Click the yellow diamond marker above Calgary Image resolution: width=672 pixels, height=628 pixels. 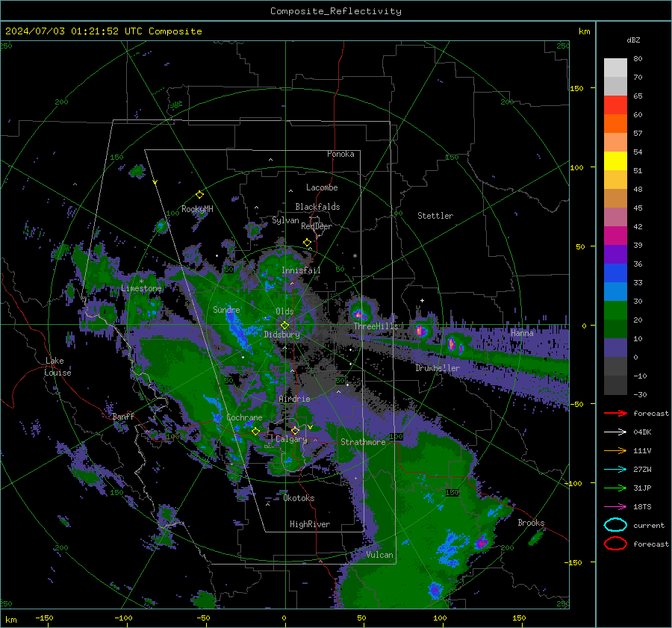295,430
